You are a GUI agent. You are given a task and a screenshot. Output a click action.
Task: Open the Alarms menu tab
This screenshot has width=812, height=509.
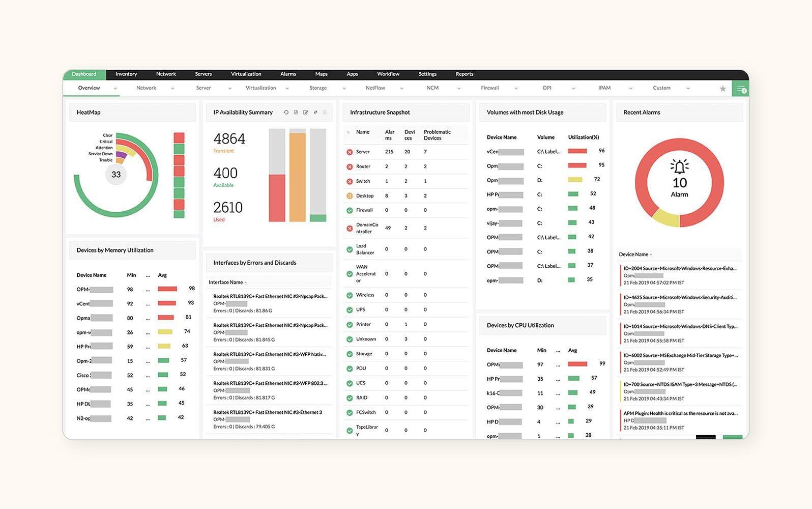point(288,74)
